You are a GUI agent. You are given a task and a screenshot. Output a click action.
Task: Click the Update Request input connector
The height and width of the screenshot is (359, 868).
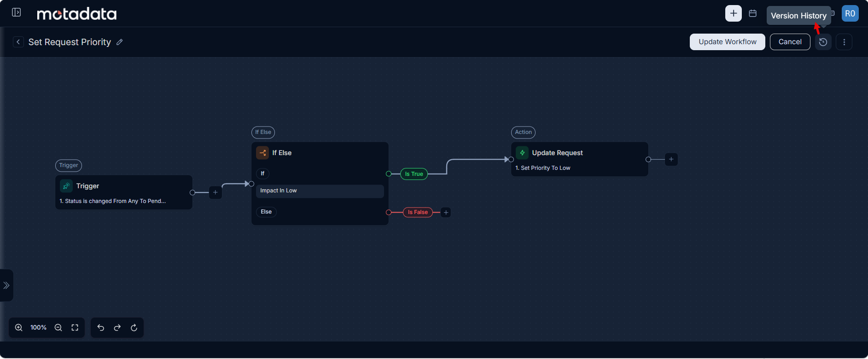point(511,159)
